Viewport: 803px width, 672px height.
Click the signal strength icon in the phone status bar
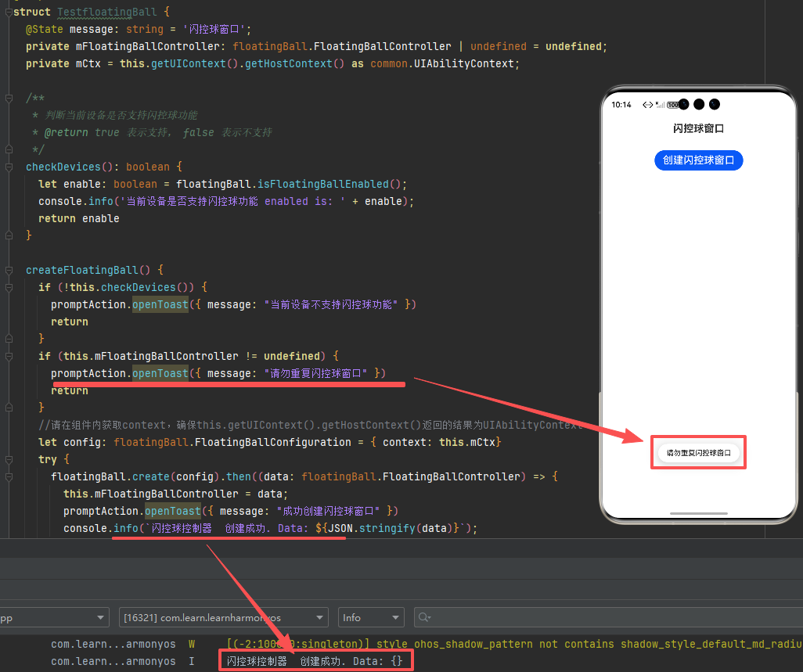point(660,105)
